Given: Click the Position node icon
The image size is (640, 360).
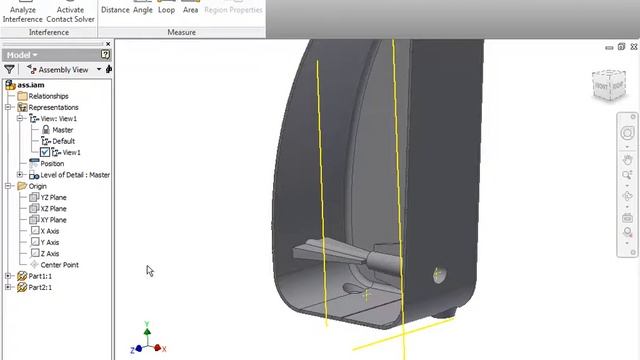Looking at the screenshot, I should pos(34,163).
